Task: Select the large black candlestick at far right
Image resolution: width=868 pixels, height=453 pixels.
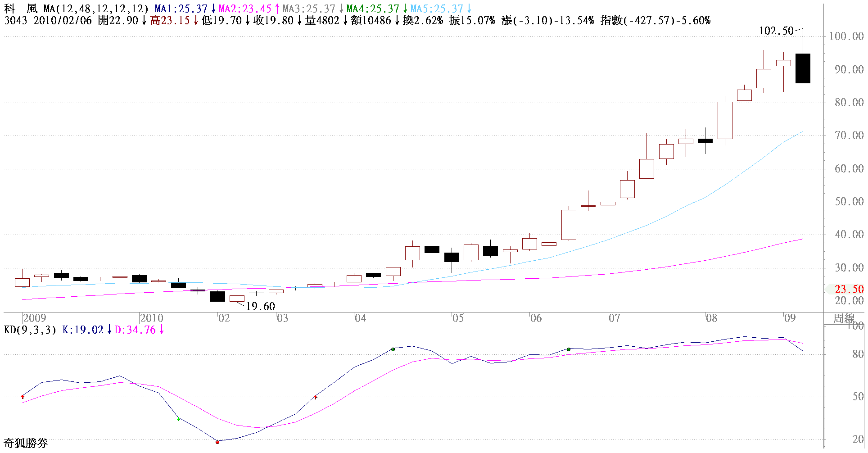Action: [803, 68]
